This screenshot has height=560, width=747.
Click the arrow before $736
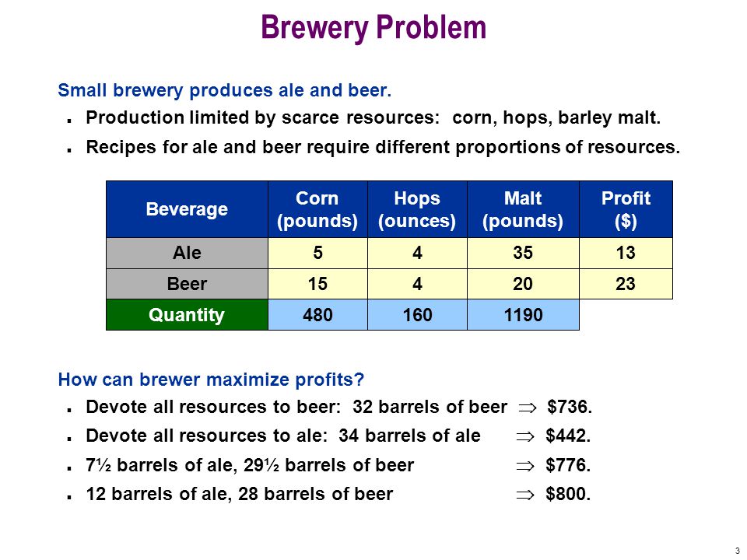[528, 408]
